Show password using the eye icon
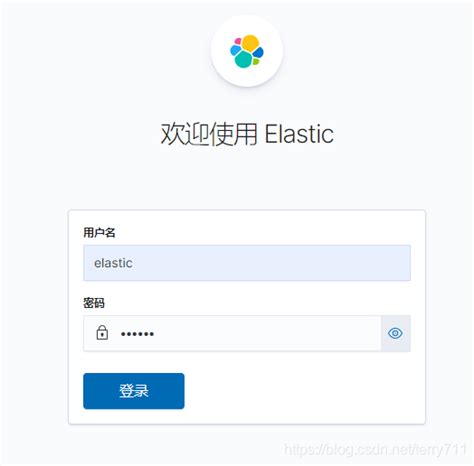The width and height of the screenshot is (474, 466). click(395, 333)
